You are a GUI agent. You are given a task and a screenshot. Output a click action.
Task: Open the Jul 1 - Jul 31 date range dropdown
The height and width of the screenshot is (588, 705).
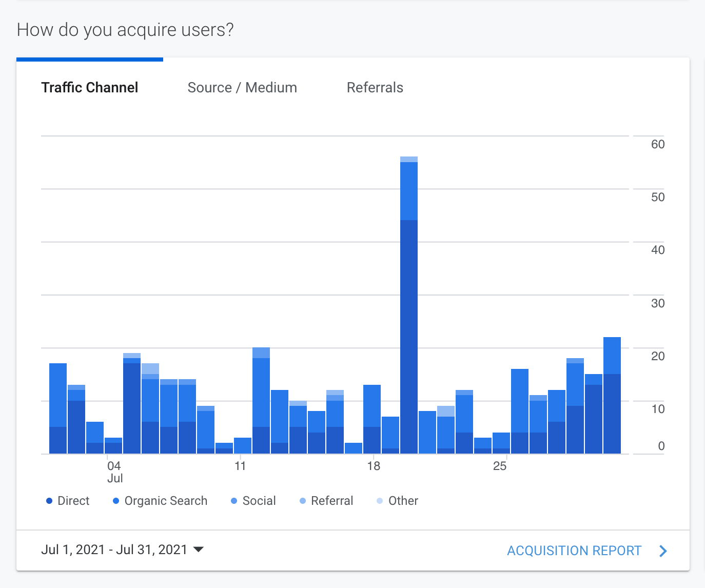point(114,550)
